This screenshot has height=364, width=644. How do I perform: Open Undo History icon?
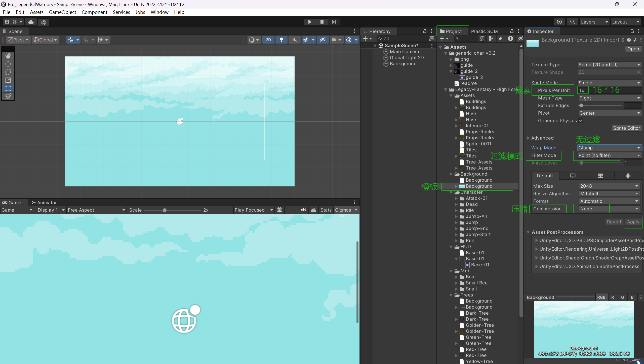tap(559, 22)
